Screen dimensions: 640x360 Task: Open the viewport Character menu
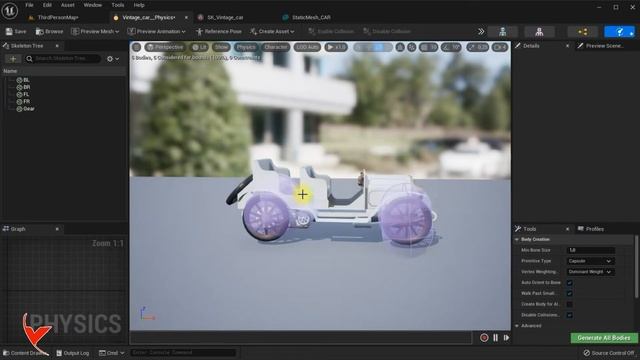click(x=276, y=47)
